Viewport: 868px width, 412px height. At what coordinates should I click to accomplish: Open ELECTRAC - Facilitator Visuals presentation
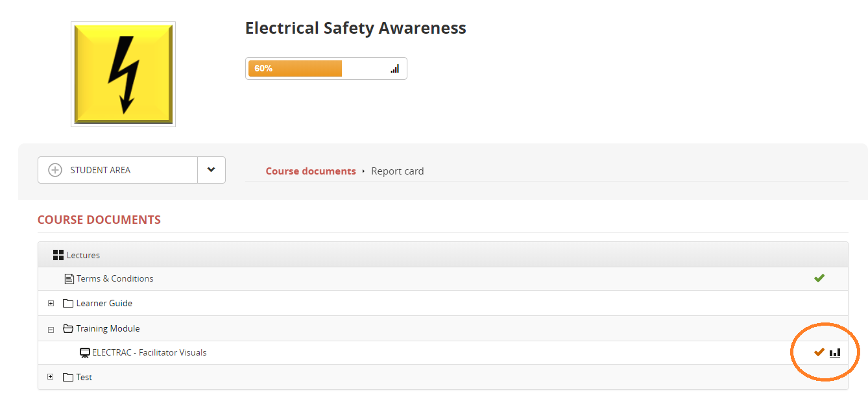(x=149, y=353)
